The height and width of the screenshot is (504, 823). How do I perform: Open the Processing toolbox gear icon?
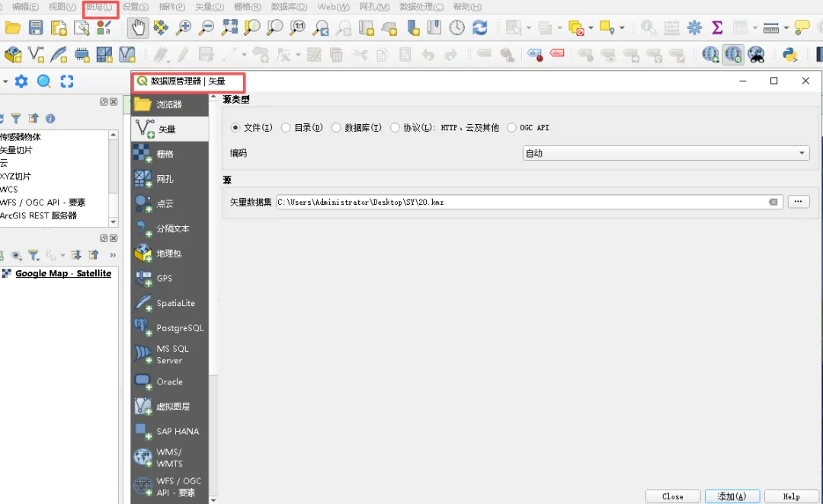[694, 27]
